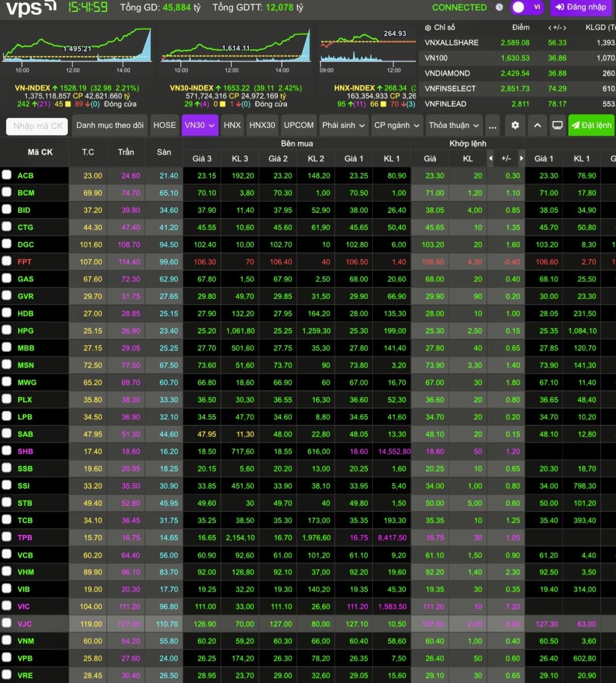This screenshot has height=683, width=616.
Task: Select the SHB row checkbox
Action: point(6,451)
